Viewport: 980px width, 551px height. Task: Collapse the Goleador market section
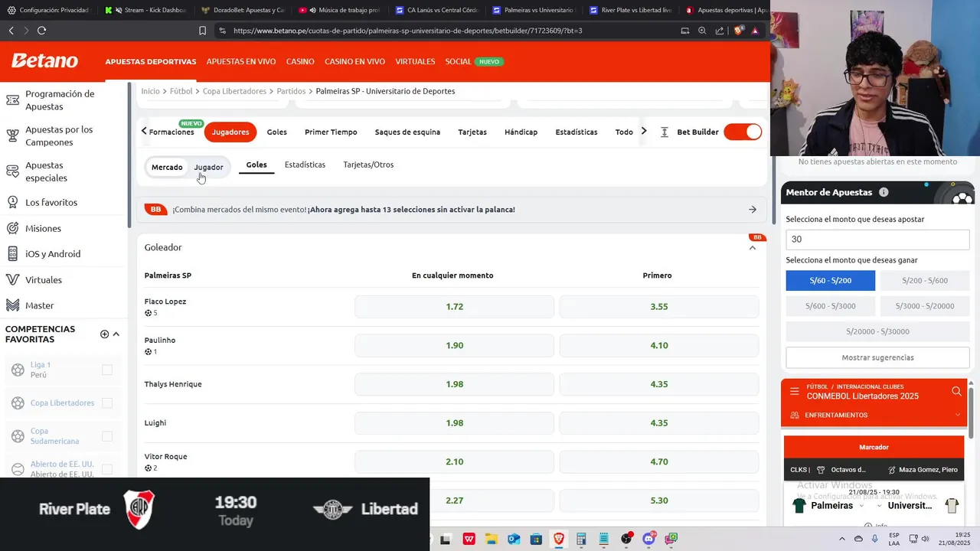(x=753, y=247)
